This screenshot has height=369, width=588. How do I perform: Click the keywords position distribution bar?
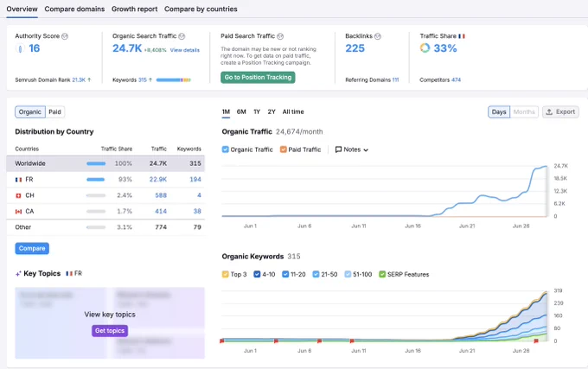tap(174, 80)
